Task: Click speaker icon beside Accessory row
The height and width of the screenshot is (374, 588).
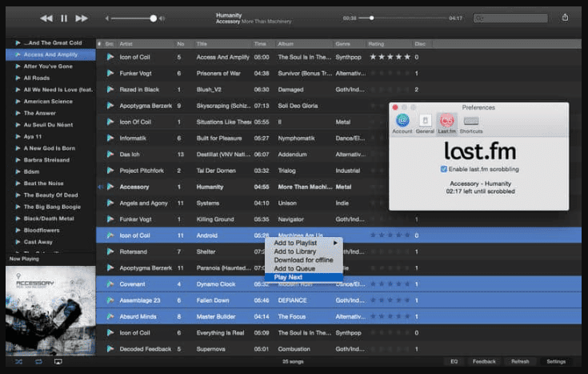Action: coord(100,187)
